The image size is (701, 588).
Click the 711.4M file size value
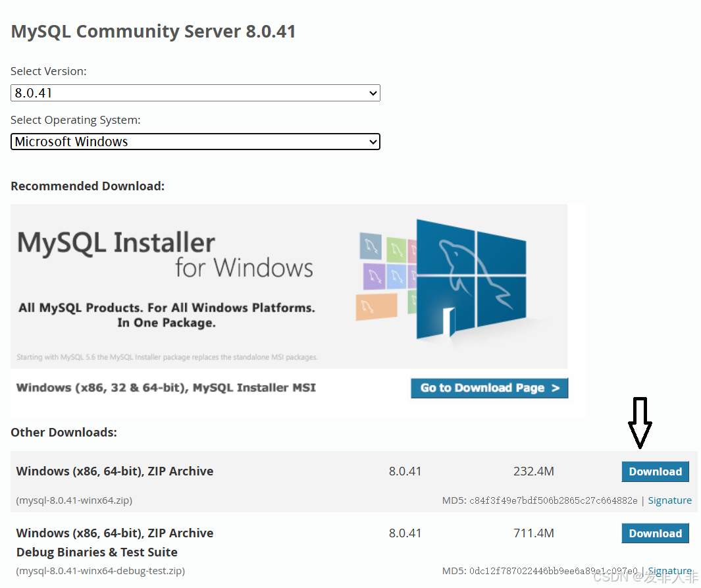(x=533, y=533)
